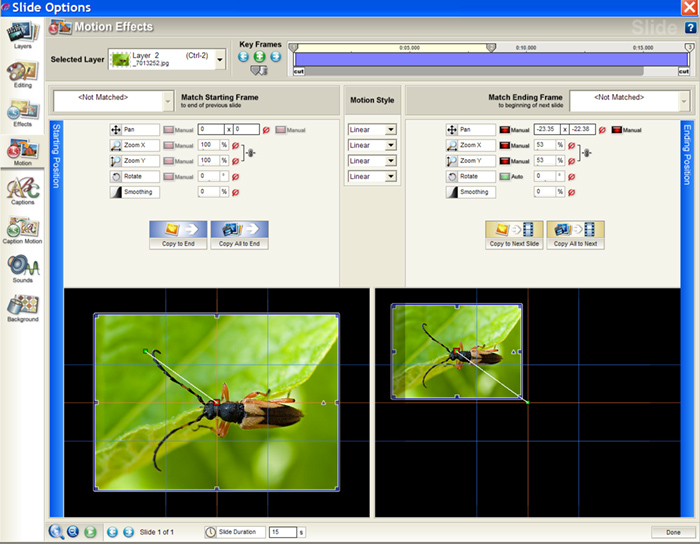The width and height of the screenshot is (700, 544).
Task: Click ending Rotate button
Action: point(471,176)
